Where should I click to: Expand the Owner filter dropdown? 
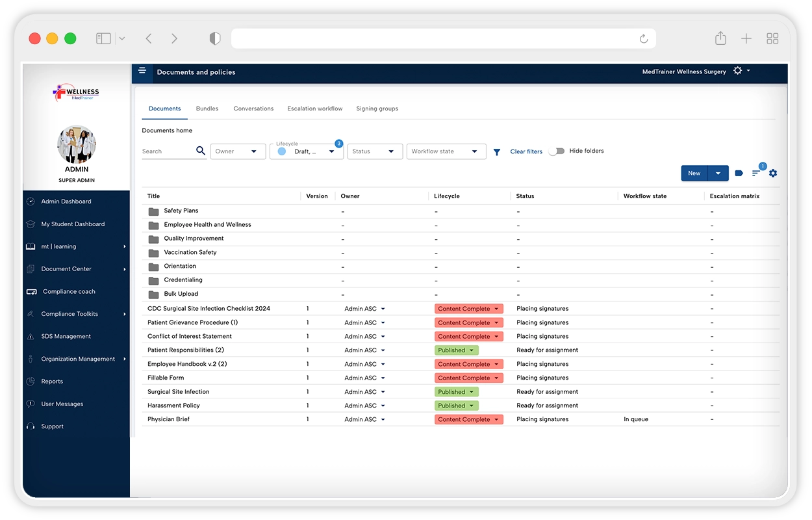pos(238,151)
